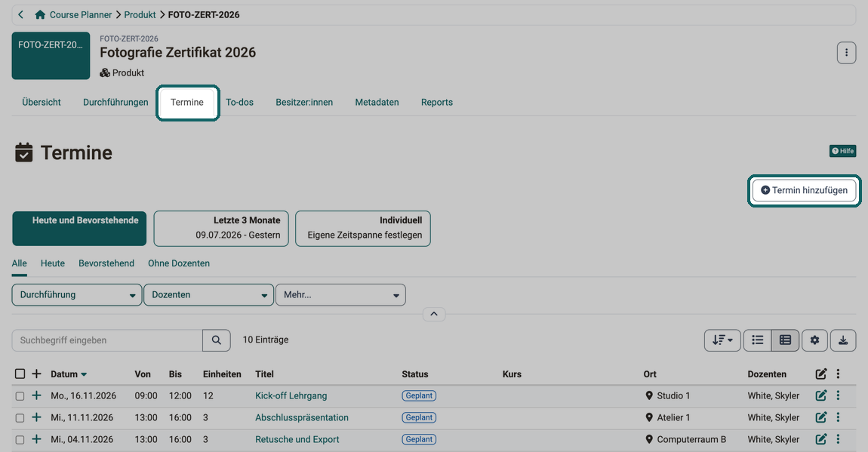The width and height of the screenshot is (868, 452).
Task: Go to Course Planner in the breadcrumb
Action: pyautogui.click(x=81, y=14)
